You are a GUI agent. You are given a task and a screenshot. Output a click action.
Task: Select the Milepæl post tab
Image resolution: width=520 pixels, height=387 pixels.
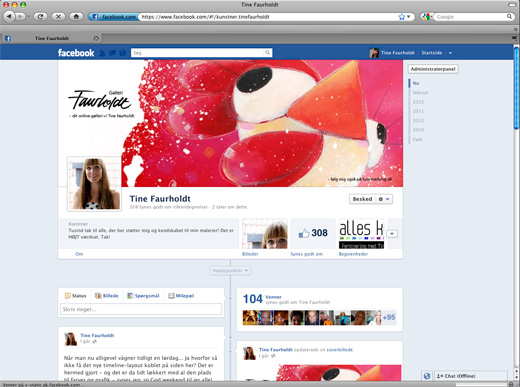point(181,296)
